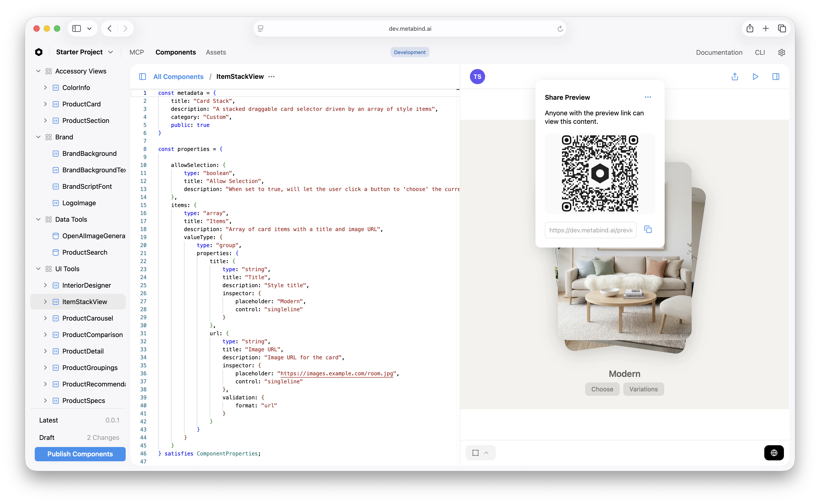
Task: Click the ProductRecommenda component icon
Action: click(x=56, y=384)
